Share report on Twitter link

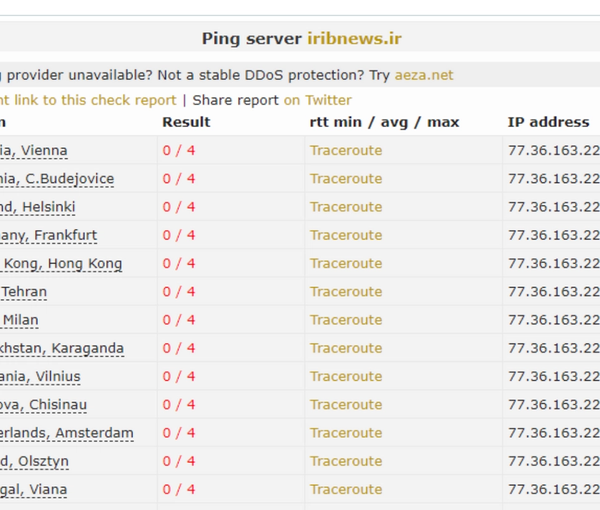(317, 100)
